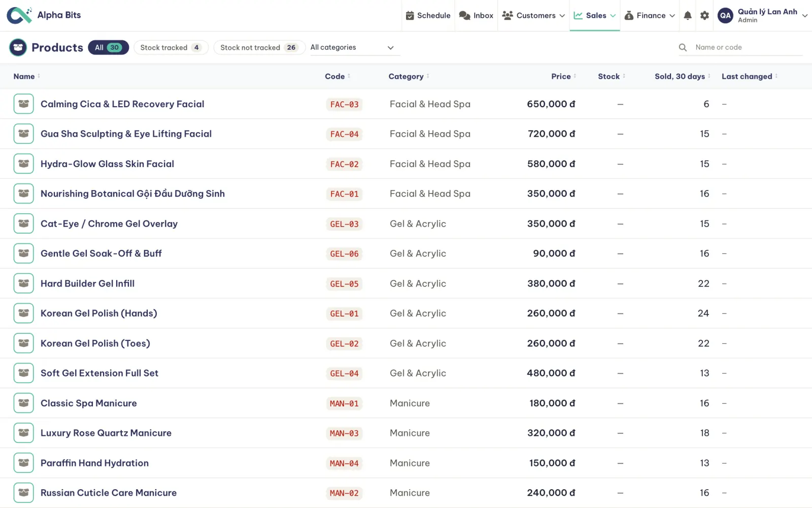Expand the Sales menu

pos(594,16)
